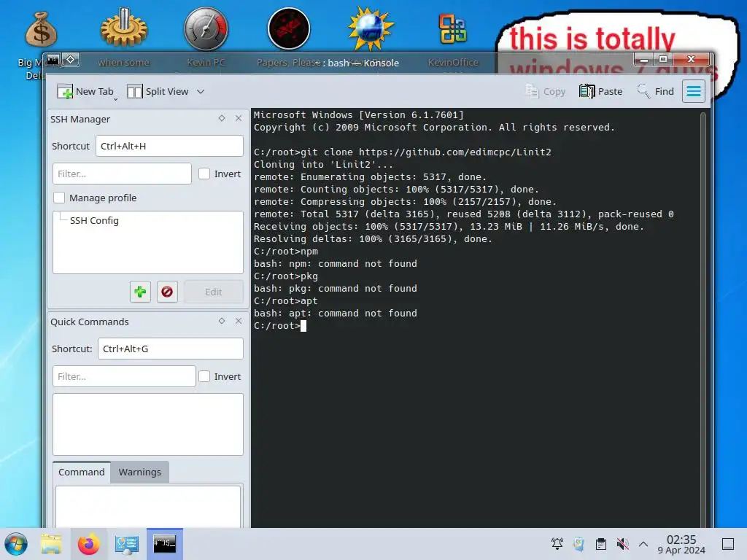This screenshot has width=747, height=560.
Task: Switch to the Command tab
Action: coord(82,472)
